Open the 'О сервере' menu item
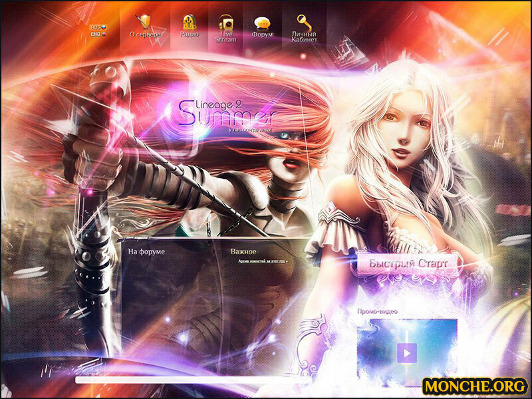 [x=144, y=35]
